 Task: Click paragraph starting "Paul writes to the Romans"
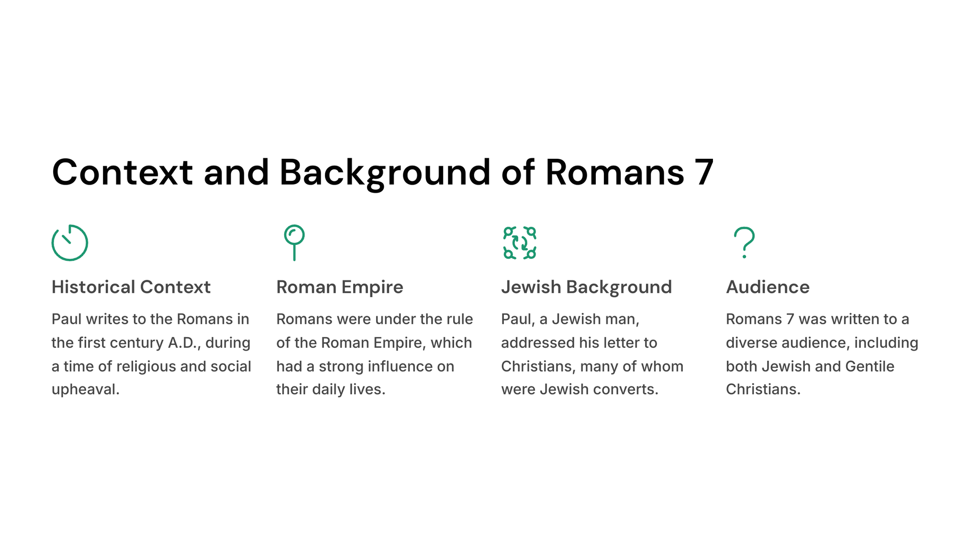pyautogui.click(x=151, y=354)
